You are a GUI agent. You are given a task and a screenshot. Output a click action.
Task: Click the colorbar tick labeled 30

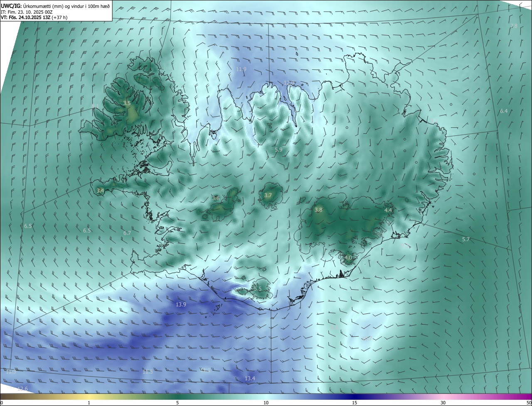(x=443, y=403)
